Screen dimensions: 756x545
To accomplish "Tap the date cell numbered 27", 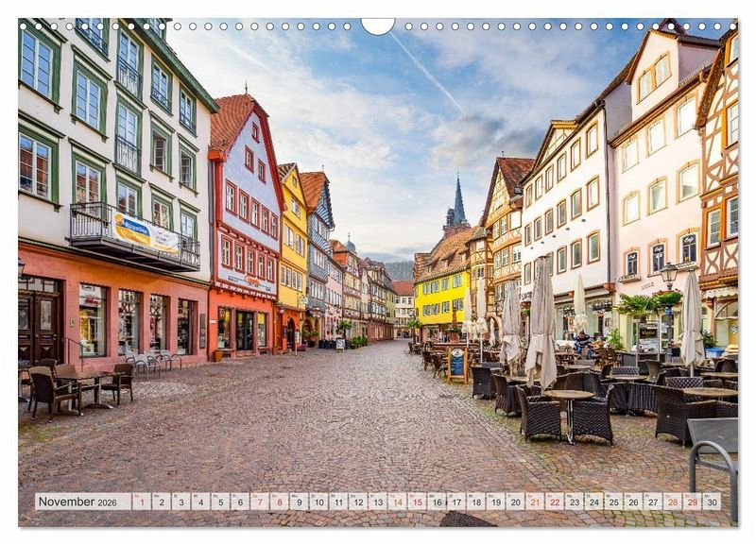I will [653, 502].
